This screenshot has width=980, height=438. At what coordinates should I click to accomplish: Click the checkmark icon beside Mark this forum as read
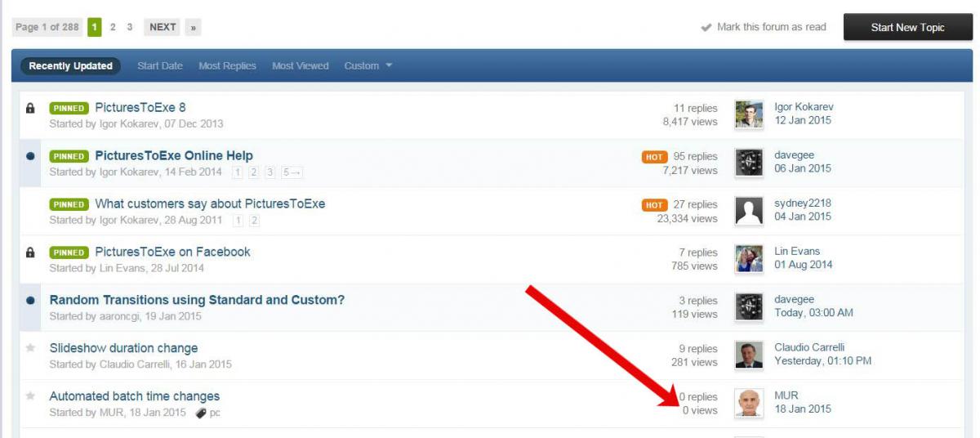(x=706, y=27)
